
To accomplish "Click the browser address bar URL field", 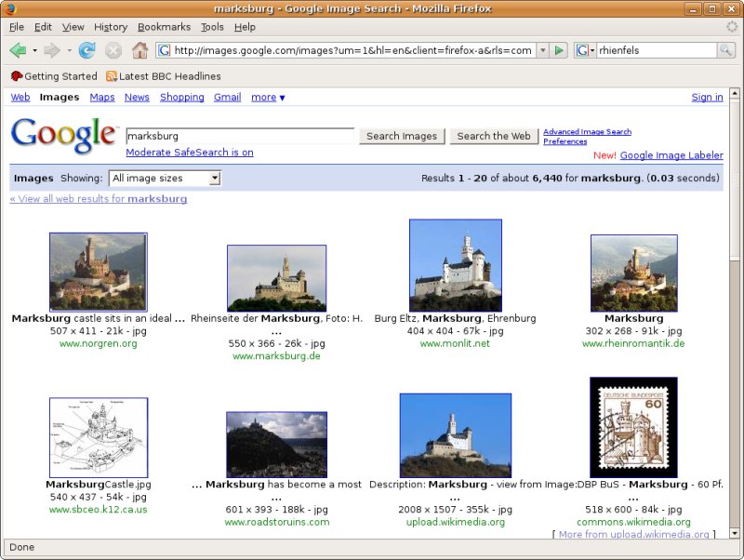I will pos(352,50).
